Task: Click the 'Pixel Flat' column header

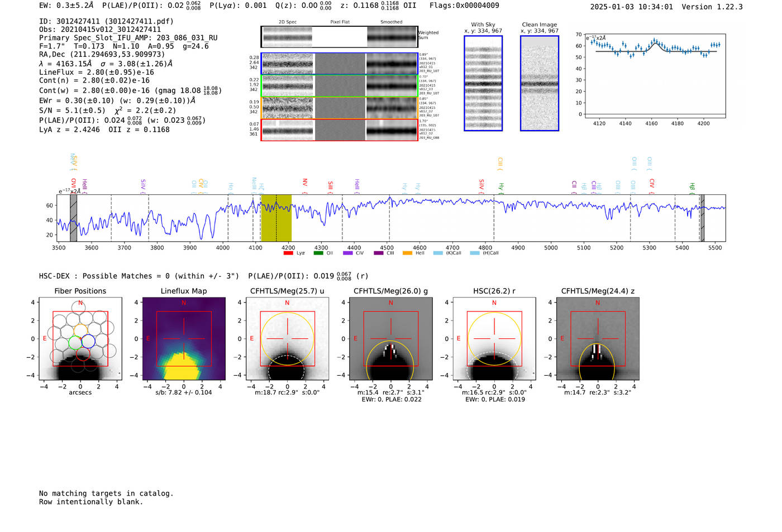Action: pyautogui.click(x=340, y=22)
